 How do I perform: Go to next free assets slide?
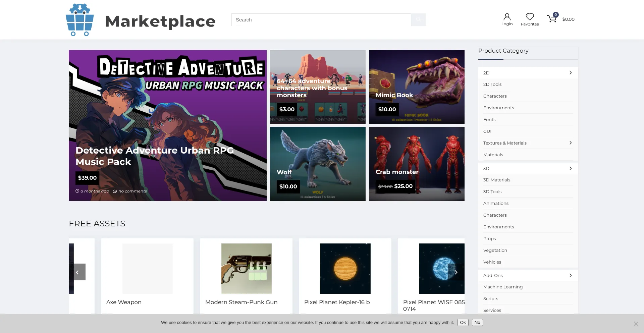point(456,272)
